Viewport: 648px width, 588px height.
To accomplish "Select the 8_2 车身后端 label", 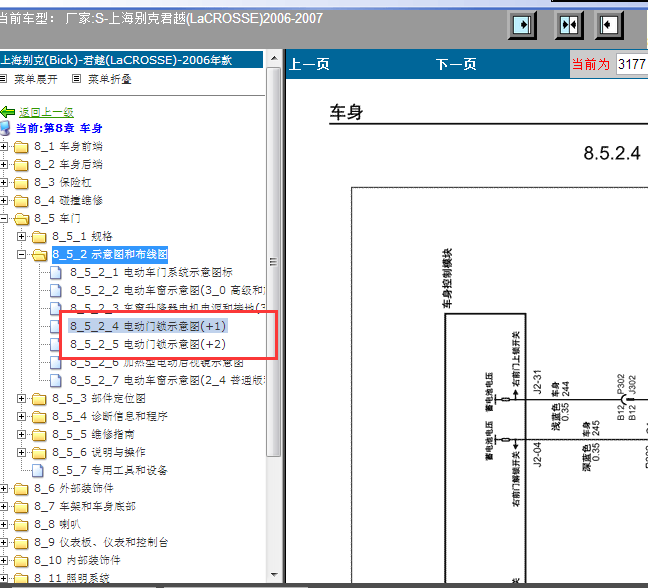I will pyautogui.click(x=68, y=164).
